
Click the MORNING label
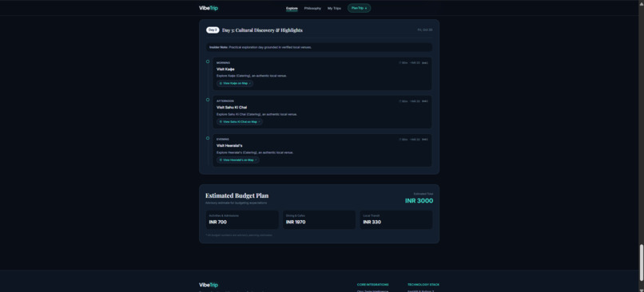(x=224, y=63)
